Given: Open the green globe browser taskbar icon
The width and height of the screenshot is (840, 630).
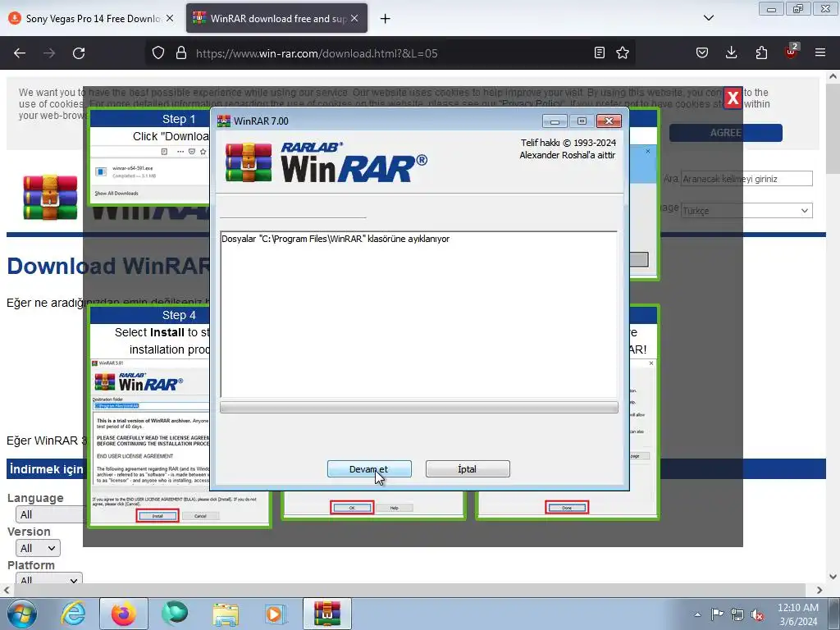Looking at the screenshot, I should tap(175, 614).
